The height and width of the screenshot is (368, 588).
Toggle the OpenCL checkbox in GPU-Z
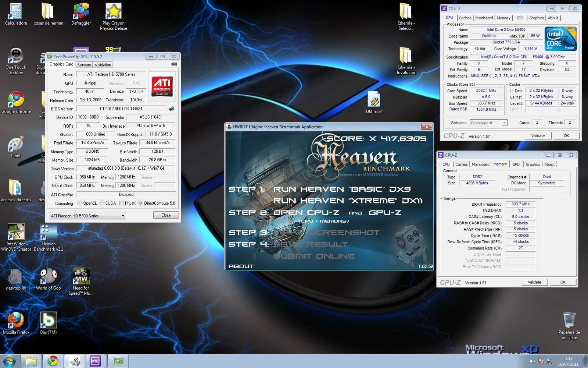click(x=80, y=203)
